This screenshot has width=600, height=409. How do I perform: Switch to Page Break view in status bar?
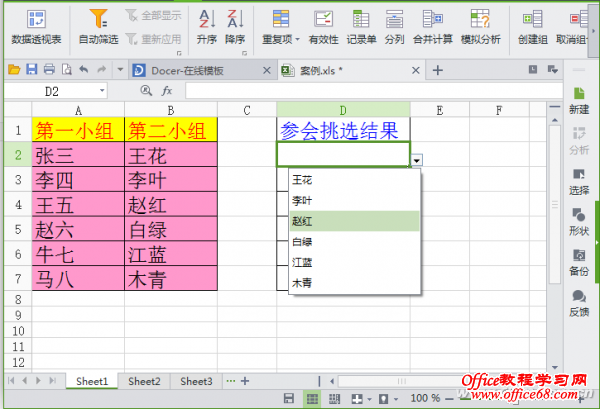click(x=334, y=399)
